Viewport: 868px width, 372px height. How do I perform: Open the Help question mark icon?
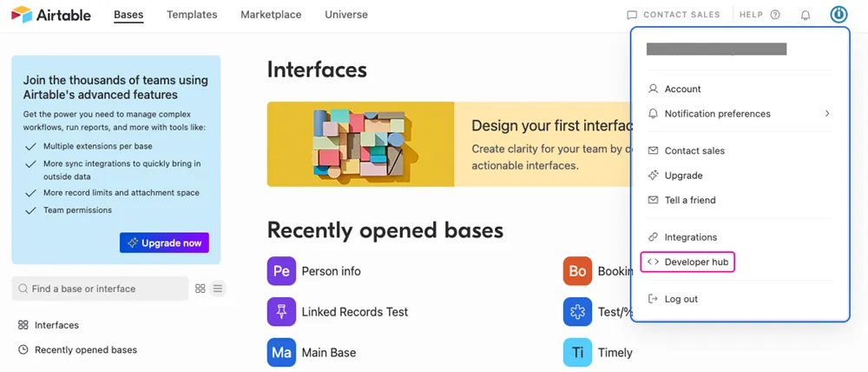[775, 15]
